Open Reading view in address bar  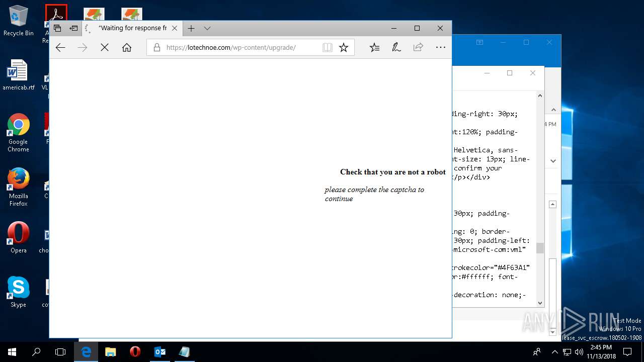327,47
